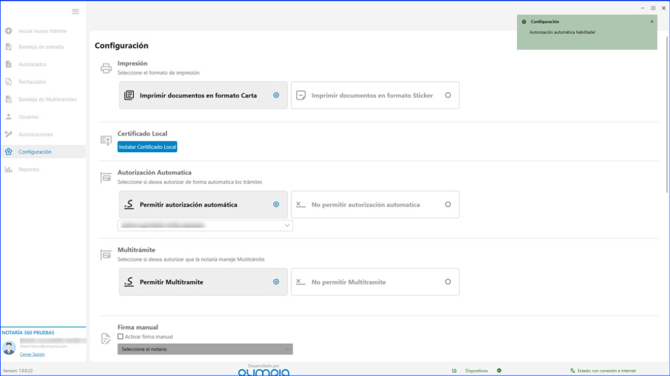This screenshot has height=376, width=670.
Task: Click the green Dispositivos status indicator
Action: 499,370
